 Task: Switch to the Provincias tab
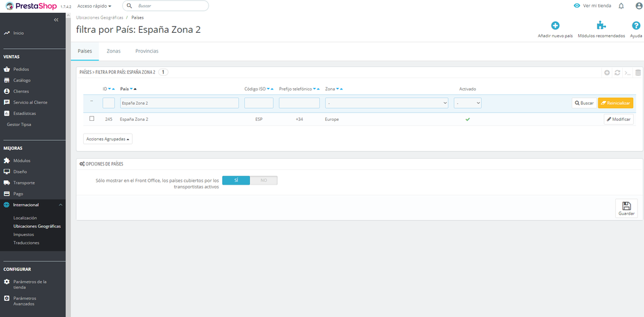pos(147,51)
